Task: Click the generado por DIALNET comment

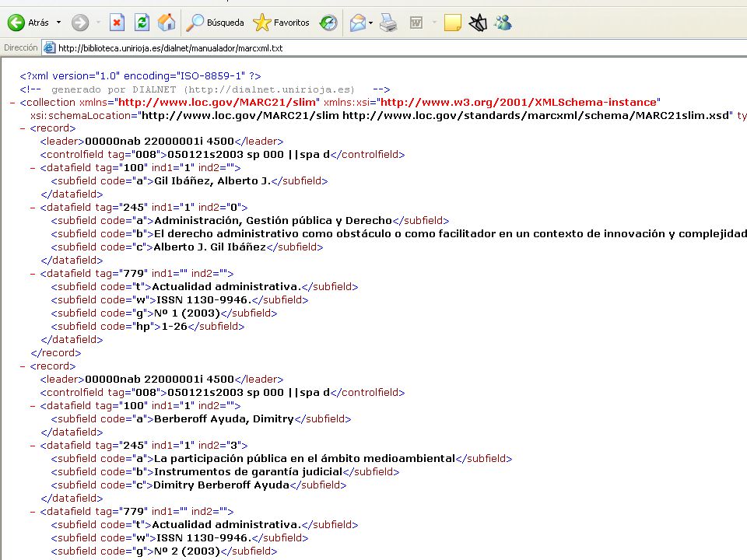Action: tap(205, 89)
